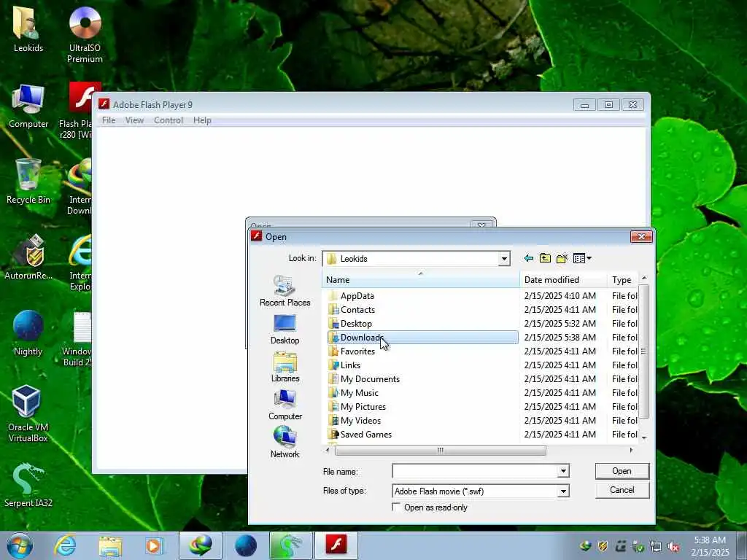Sort by the Name column header

421,279
